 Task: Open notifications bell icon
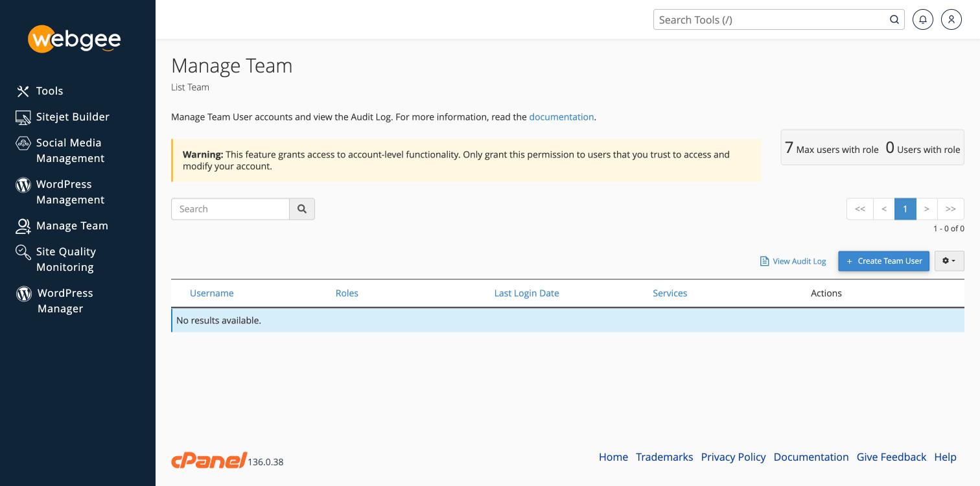(923, 19)
